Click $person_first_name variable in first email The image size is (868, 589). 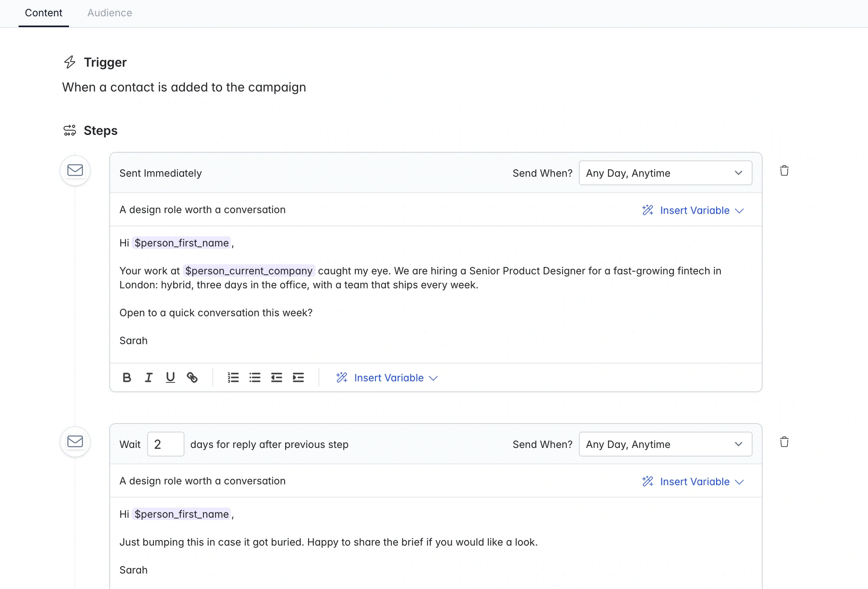point(181,243)
